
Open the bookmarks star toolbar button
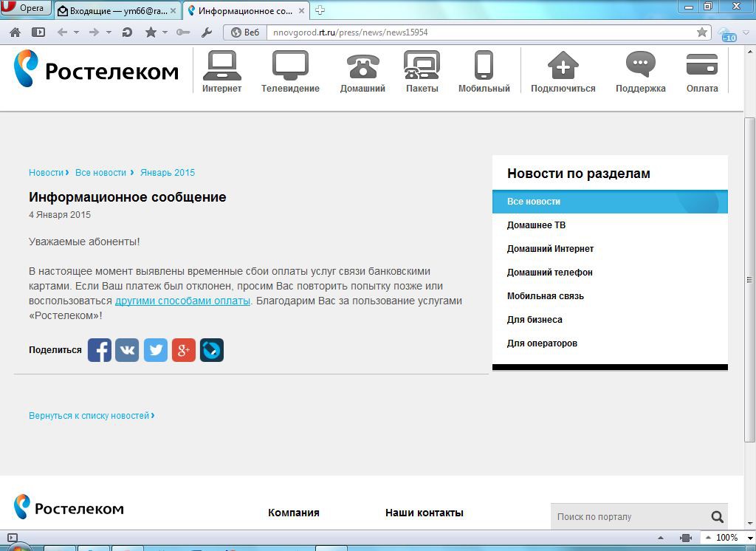point(151,32)
